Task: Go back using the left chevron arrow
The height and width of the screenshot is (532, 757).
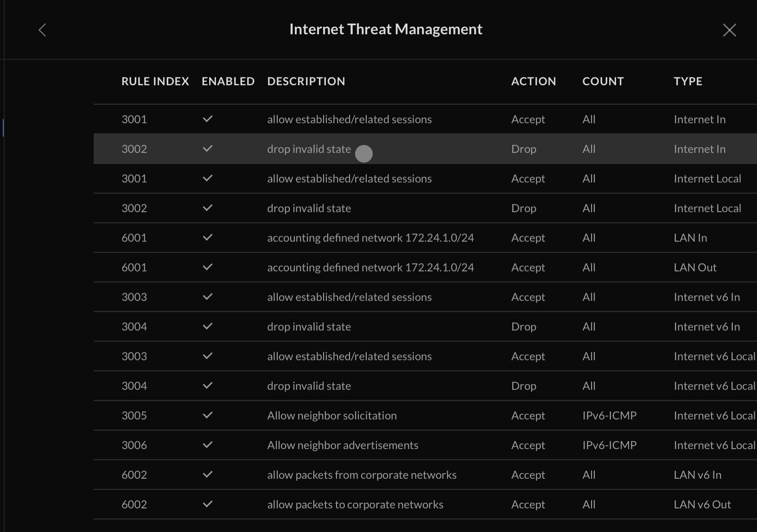Action: click(42, 30)
